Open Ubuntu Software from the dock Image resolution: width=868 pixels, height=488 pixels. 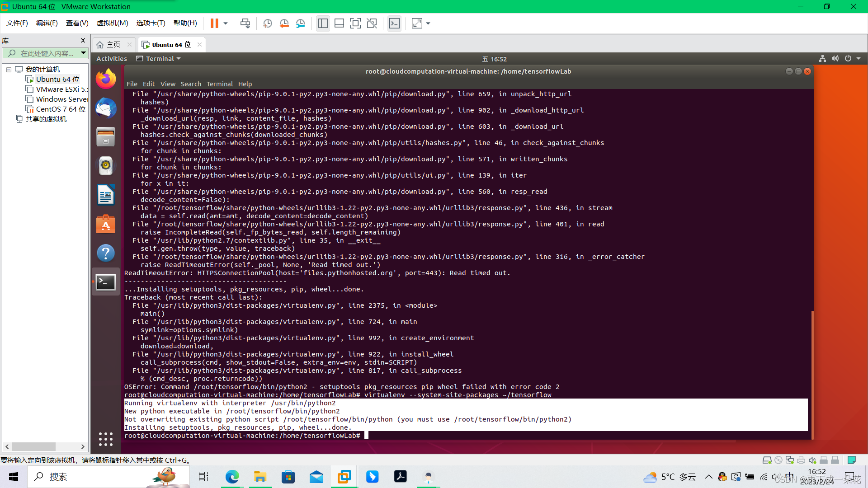(106, 224)
